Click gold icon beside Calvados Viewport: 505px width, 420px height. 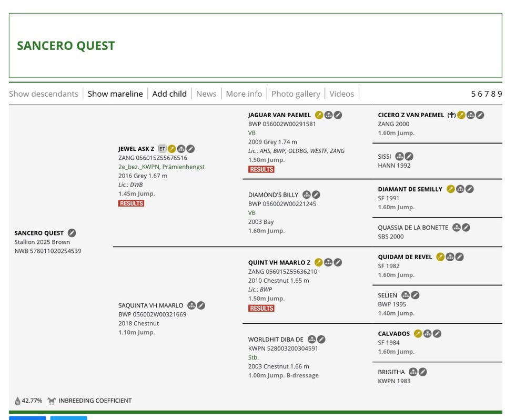coord(418,333)
